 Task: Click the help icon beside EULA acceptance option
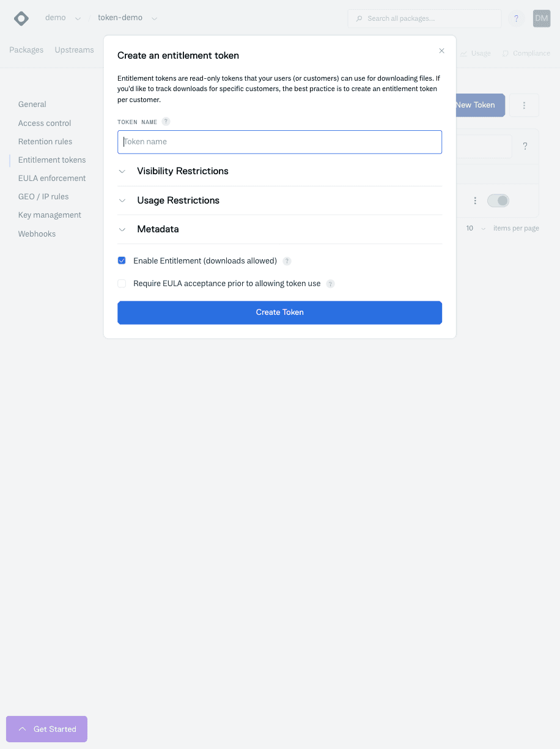tap(330, 284)
